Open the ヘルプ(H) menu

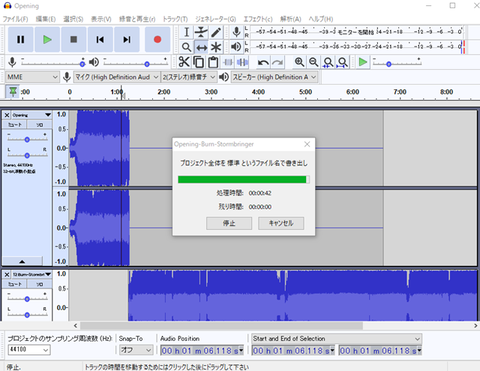point(321,19)
